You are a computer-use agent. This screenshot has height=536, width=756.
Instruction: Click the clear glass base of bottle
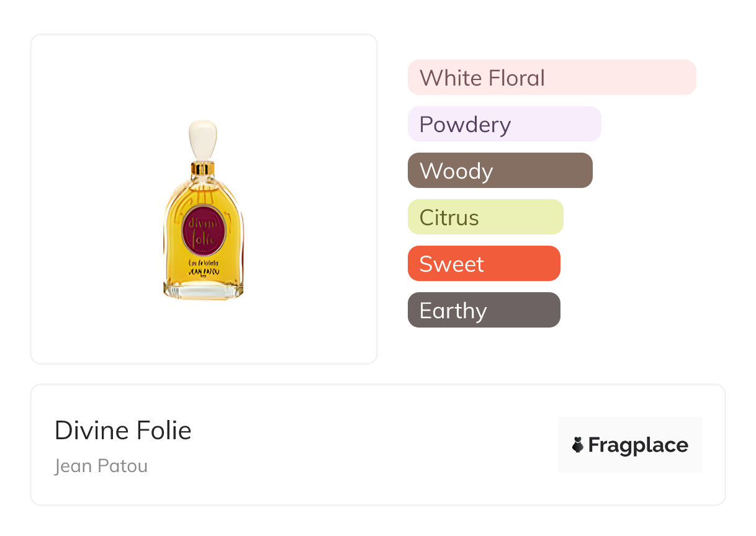point(203,291)
